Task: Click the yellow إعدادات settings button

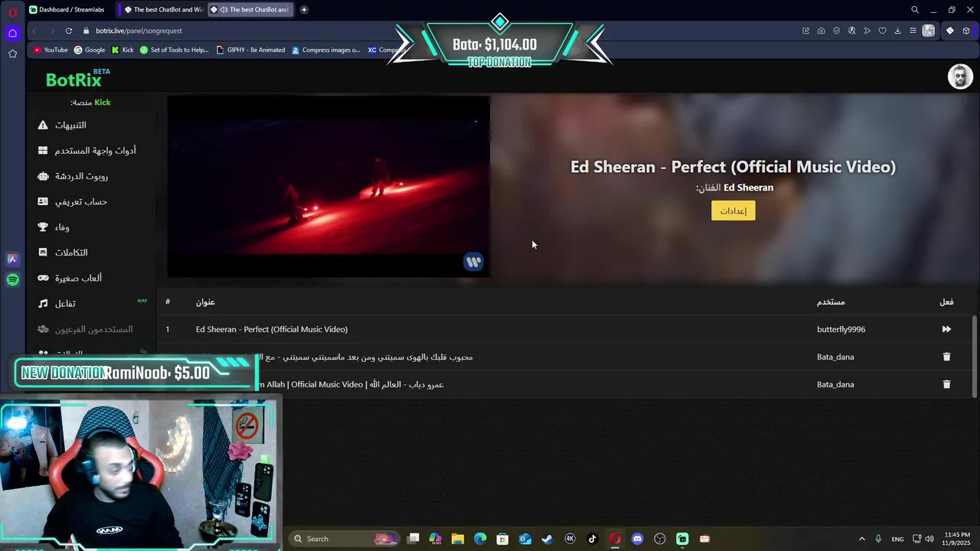Action: pos(733,210)
